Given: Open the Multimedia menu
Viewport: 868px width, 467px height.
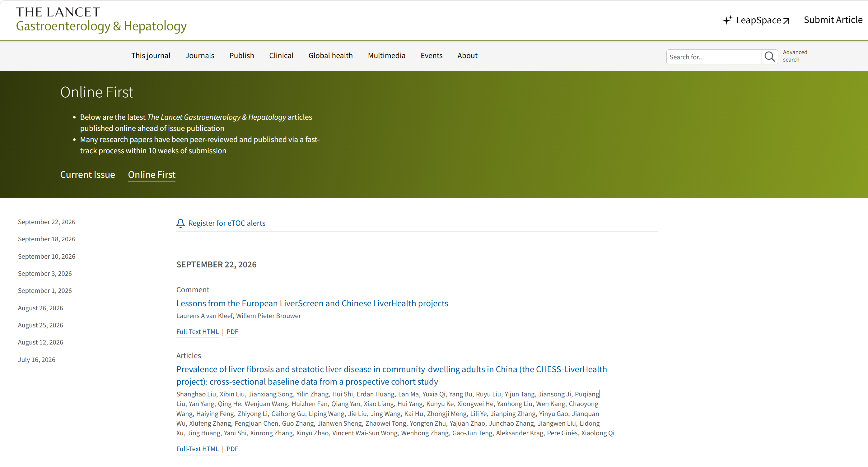Looking at the screenshot, I should [386, 56].
